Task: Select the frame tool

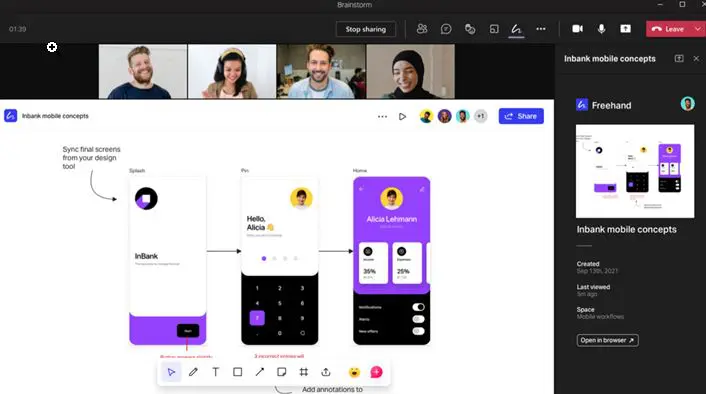Action: pyautogui.click(x=304, y=372)
